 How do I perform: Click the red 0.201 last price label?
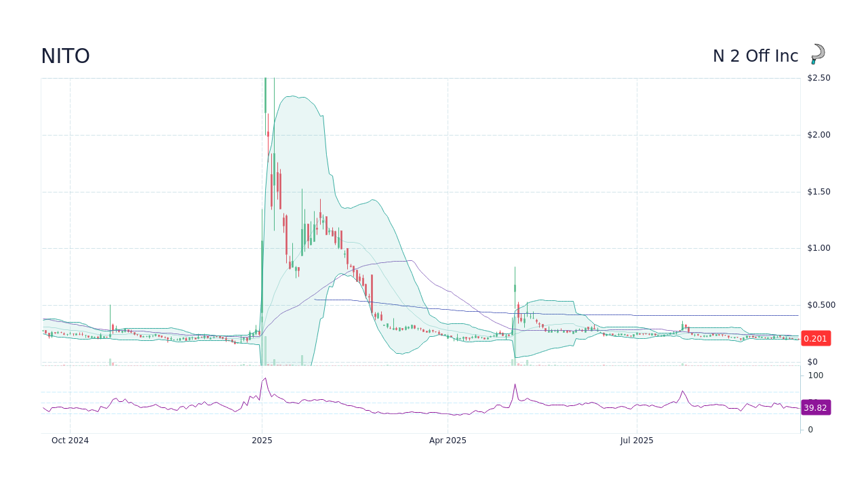pos(816,338)
